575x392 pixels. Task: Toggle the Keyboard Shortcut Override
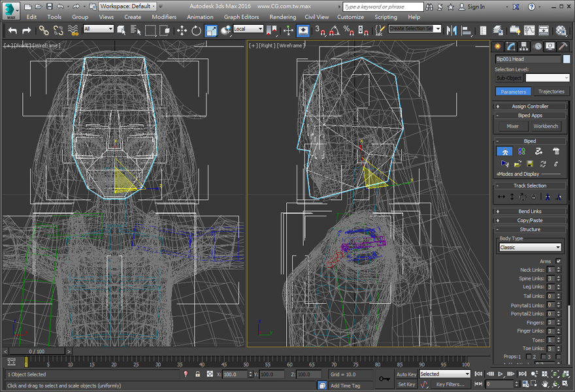click(303, 31)
